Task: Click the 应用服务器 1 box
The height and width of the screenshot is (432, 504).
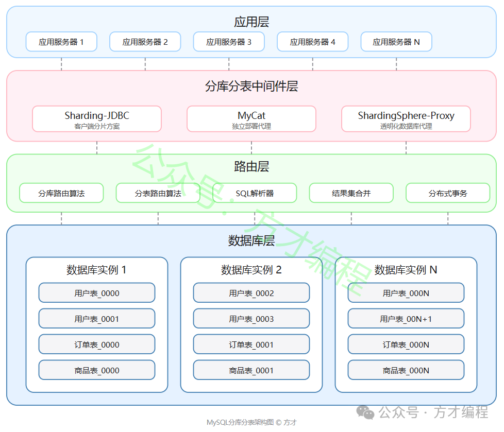Action: (61, 42)
